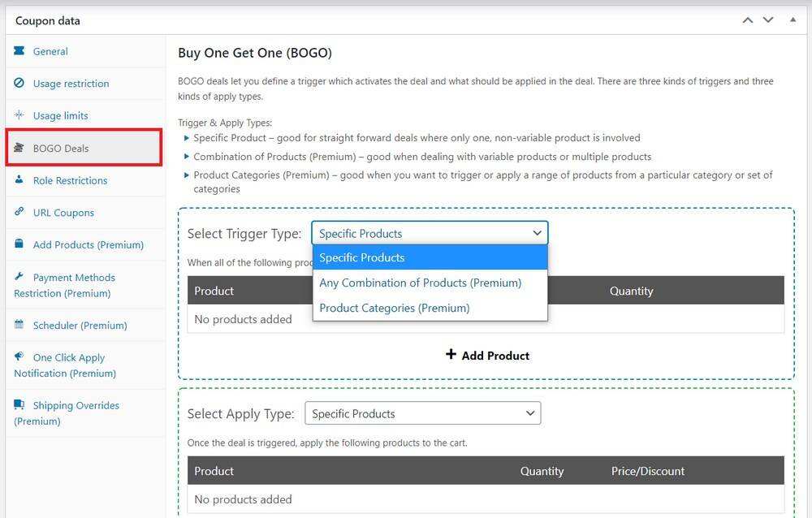Click the URL Coupons link icon
The width and height of the screenshot is (812, 518).
19,212
